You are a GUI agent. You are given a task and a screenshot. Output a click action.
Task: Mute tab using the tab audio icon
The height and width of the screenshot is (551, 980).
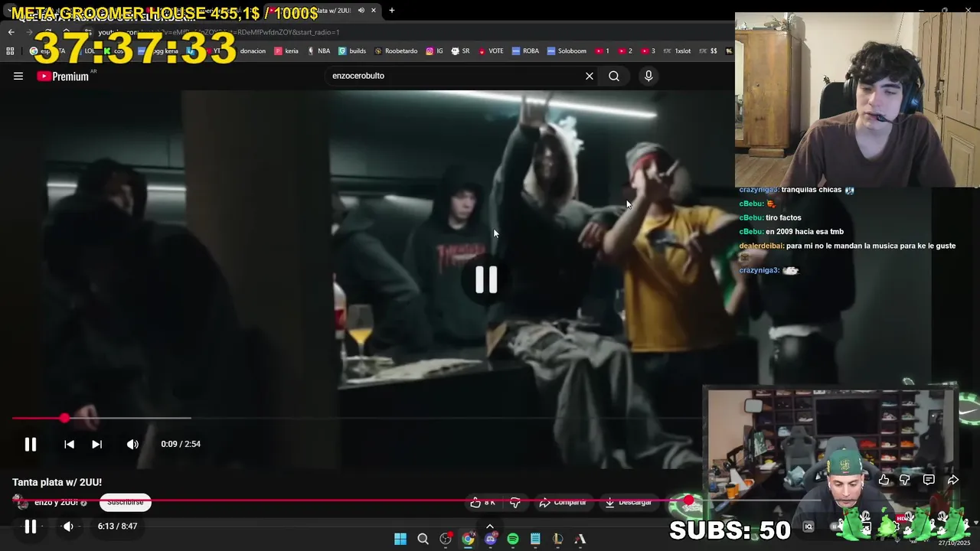[x=361, y=11]
